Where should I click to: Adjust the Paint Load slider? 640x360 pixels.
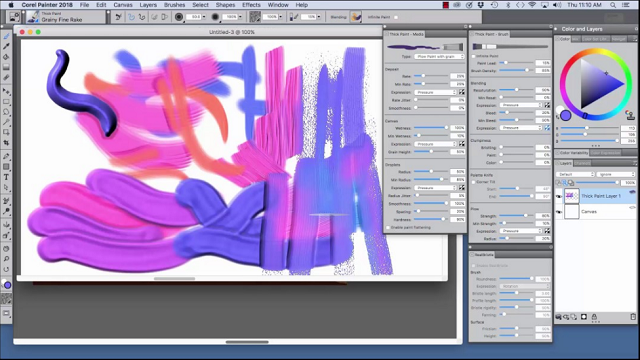click(x=516, y=63)
